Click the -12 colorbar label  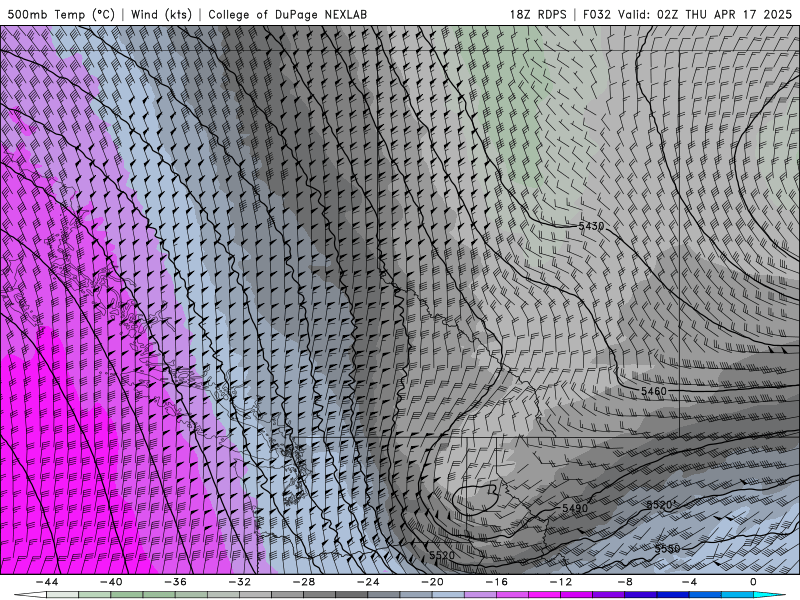(561, 582)
